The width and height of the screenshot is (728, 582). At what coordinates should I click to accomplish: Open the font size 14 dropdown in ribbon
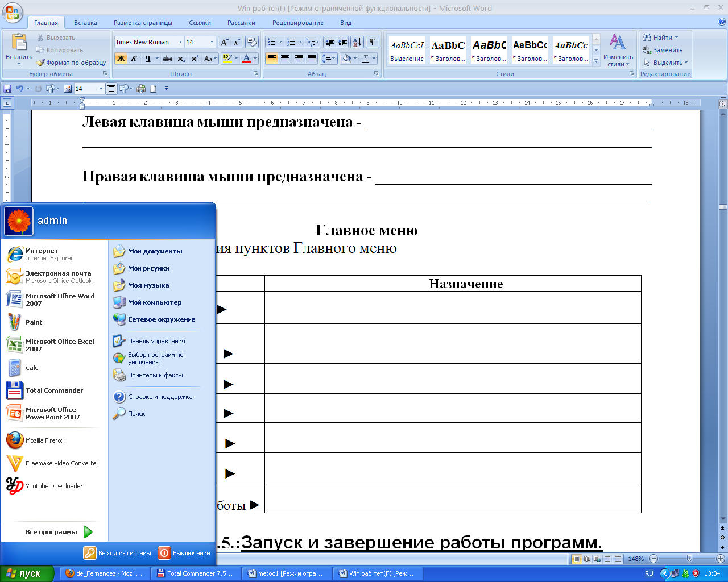pyautogui.click(x=212, y=42)
